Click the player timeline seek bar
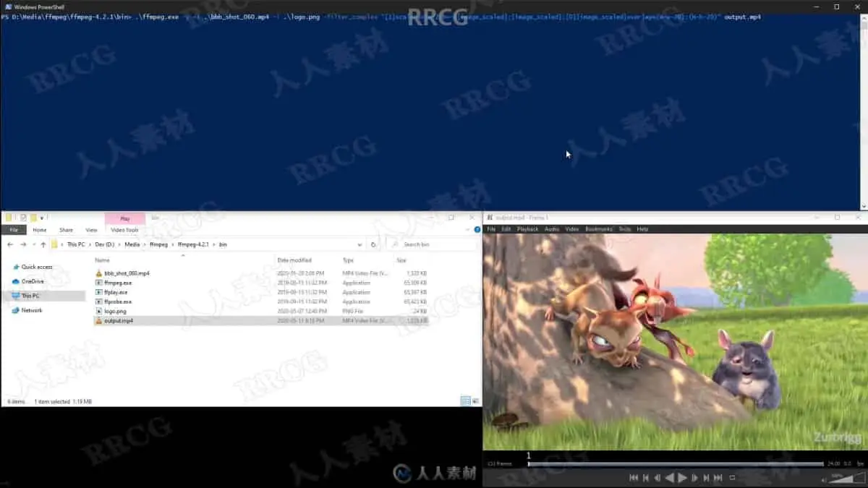 click(676, 464)
